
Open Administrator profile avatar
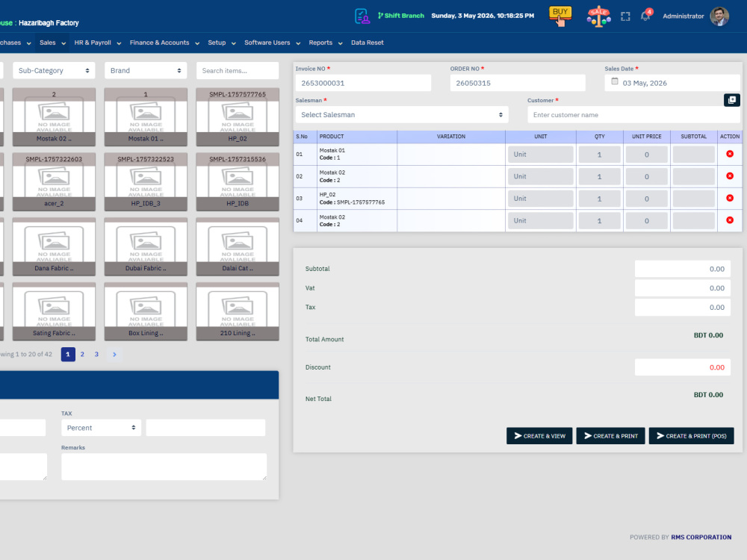tap(719, 16)
